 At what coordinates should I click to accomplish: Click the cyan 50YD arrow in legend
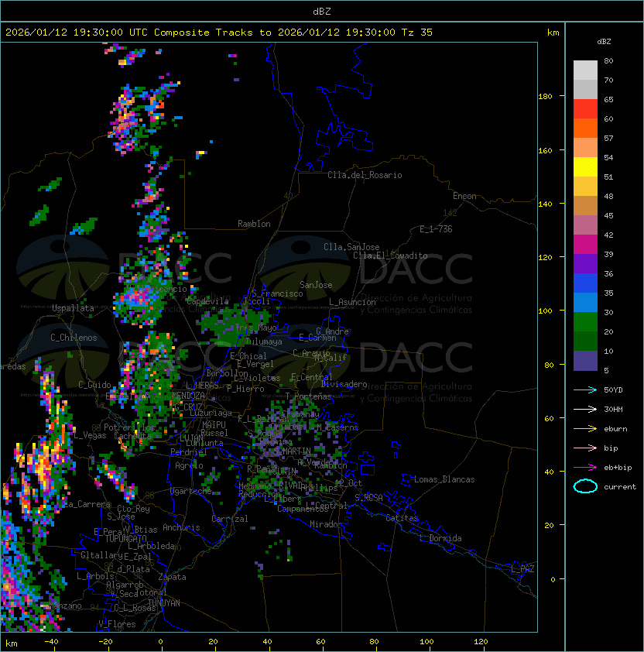pos(585,389)
